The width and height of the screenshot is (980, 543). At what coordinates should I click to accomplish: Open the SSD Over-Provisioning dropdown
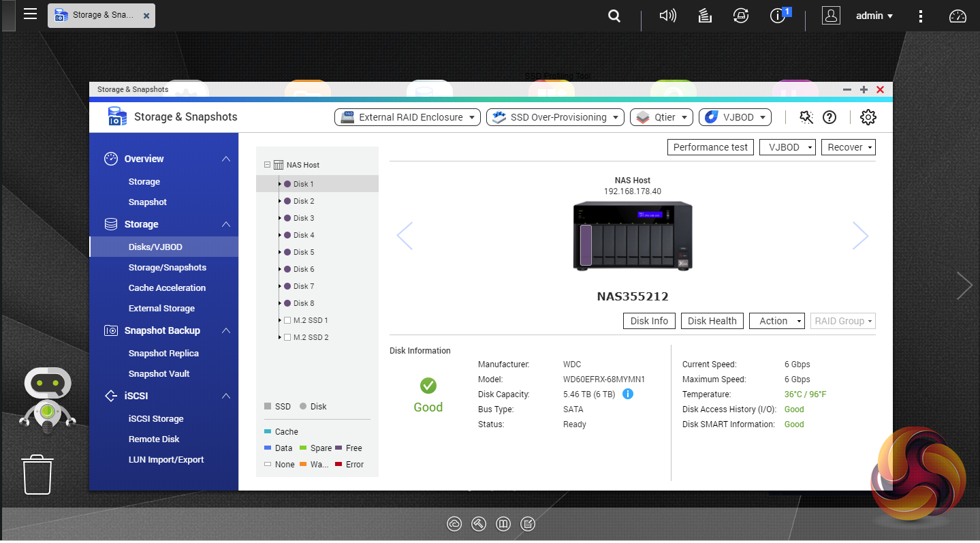(x=555, y=117)
